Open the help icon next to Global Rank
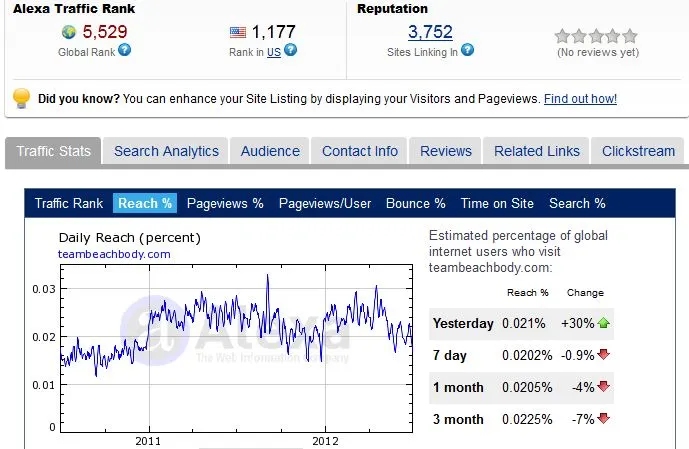The width and height of the screenshot is (689, 449). pos(125,50)
